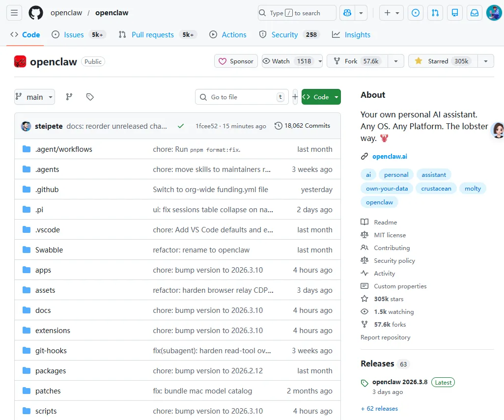Open the extensions folder
The width and height of the screenshot is (504, 420).
pos(53,330)
